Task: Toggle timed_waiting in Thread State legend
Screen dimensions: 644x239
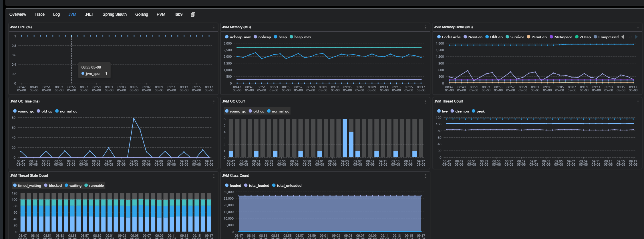Action: (x=27, y=186)
